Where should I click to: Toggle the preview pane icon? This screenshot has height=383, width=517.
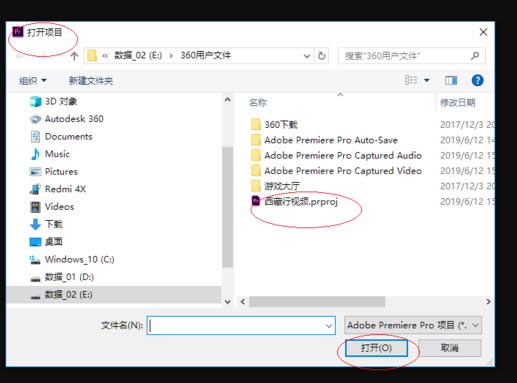tap(451, 80)
